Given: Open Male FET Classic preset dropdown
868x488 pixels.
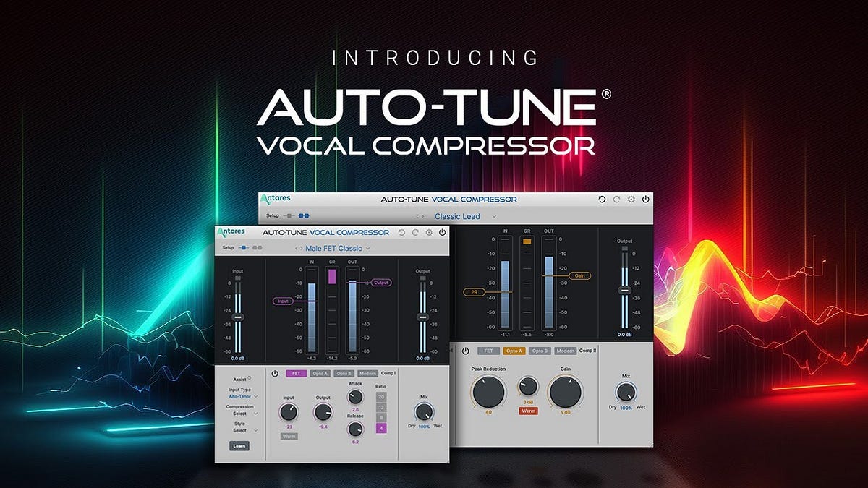Looking at the screenshot, I should click(x=337, y=249).
